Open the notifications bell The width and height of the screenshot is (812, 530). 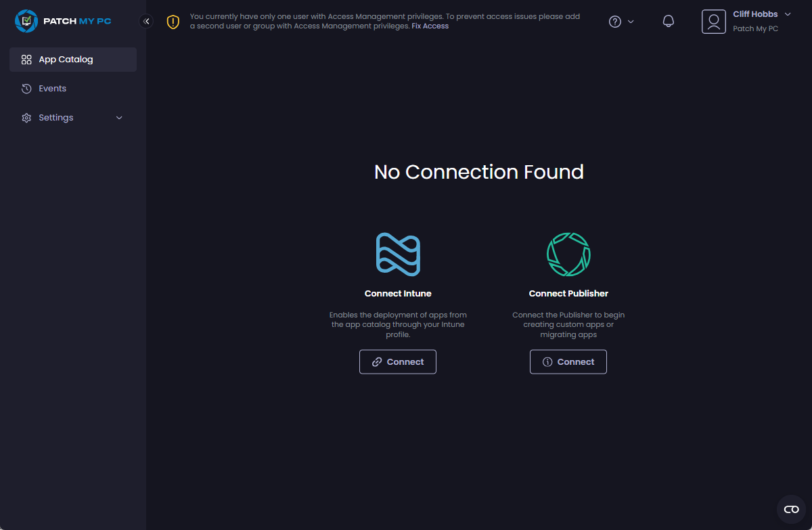point(668,22)
